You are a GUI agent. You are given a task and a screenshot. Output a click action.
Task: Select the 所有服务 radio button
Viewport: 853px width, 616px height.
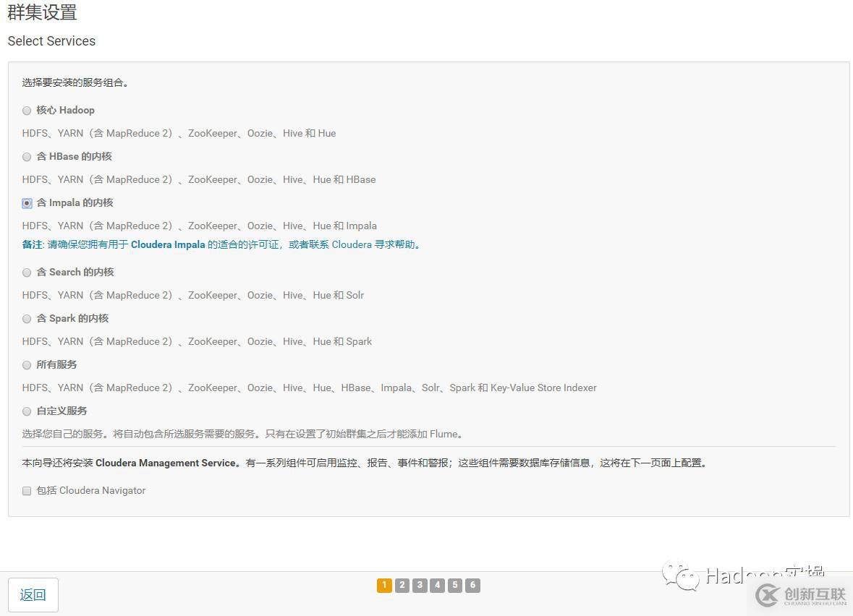[27, 365]
